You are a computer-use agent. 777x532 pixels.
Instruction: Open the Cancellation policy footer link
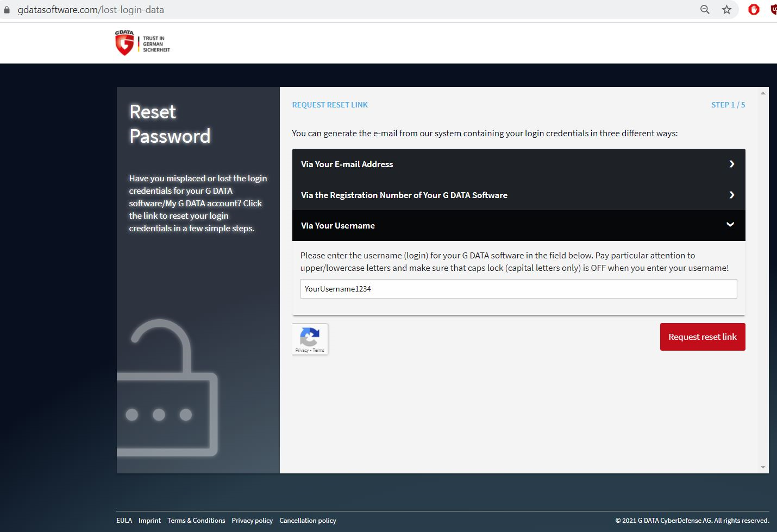(308, 521)
